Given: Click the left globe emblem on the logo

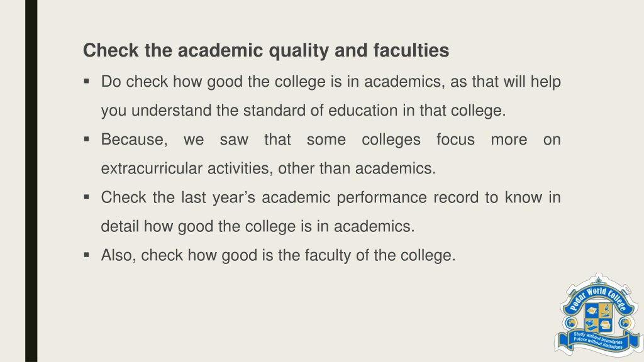Looking at the screenshot, I should point(571,322).
